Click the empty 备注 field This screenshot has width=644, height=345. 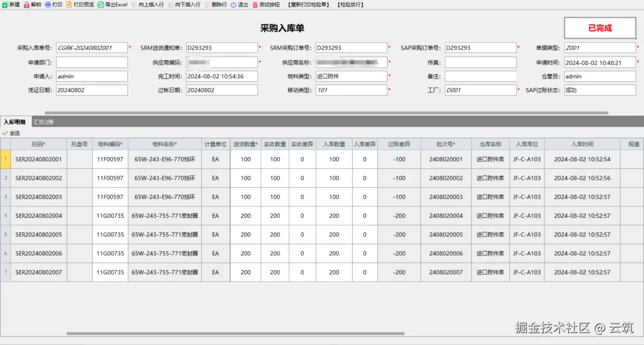480,76
